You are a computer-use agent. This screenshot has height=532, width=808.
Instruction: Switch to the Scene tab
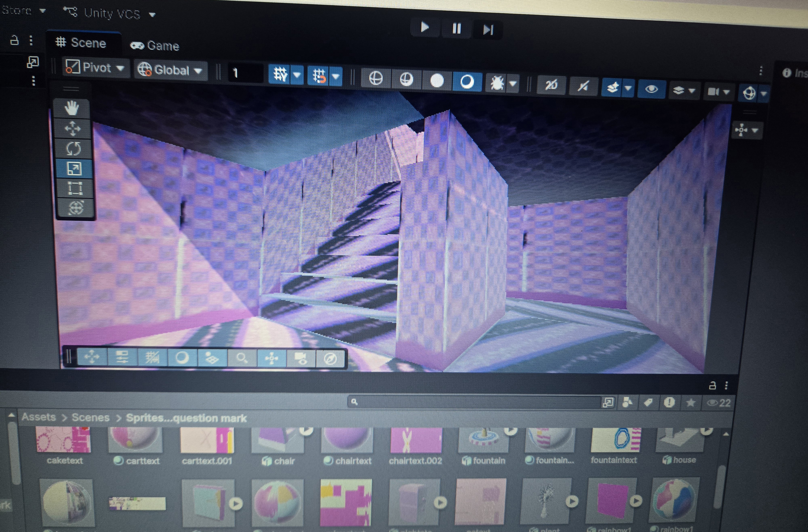(81, 43)
